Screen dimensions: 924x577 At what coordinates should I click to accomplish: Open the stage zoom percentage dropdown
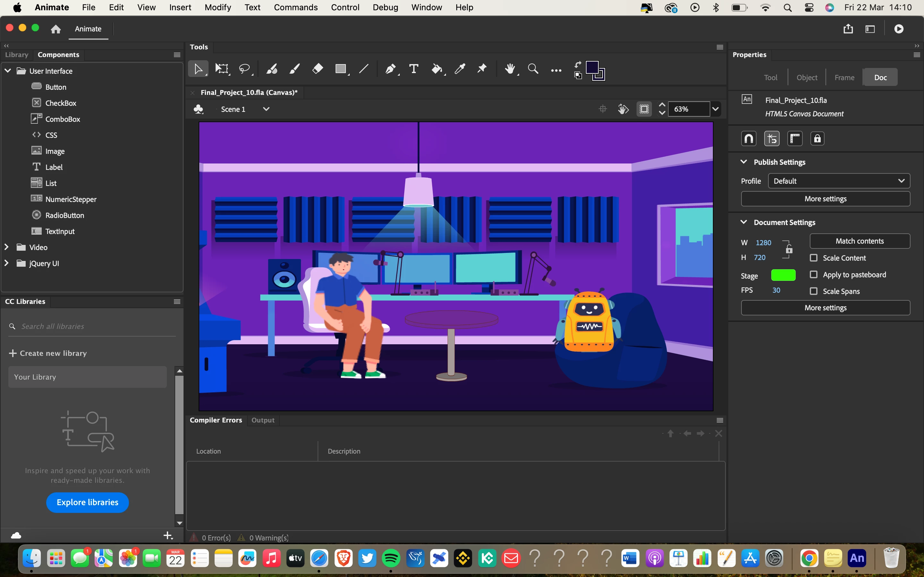715,109
